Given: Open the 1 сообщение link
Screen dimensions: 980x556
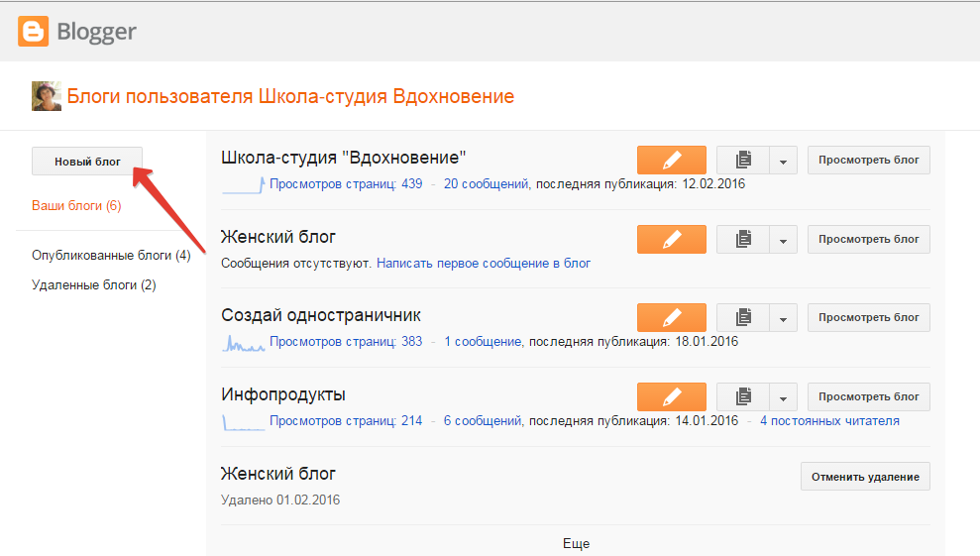Looking at the screenshot, I should (483, 342).
